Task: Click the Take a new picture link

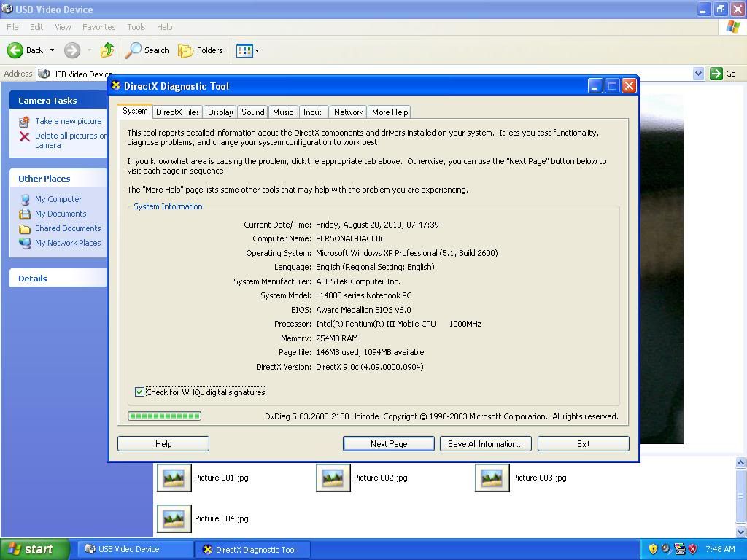Action: 68,122
